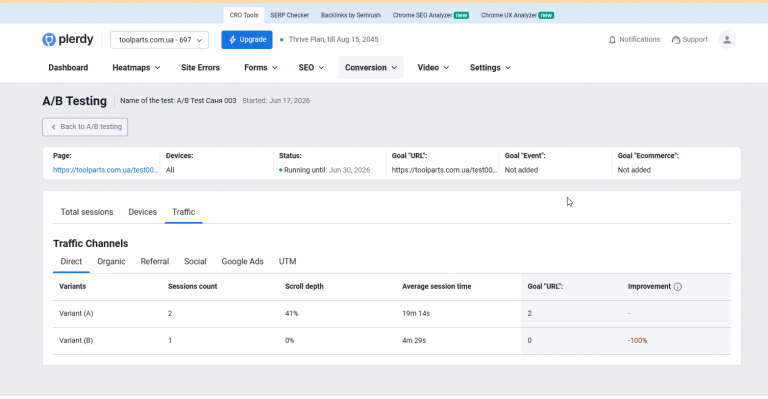The width and height of the screenshot is (768, 399).
Task: Open Site Errors page
Action: (x=200, y=68)
